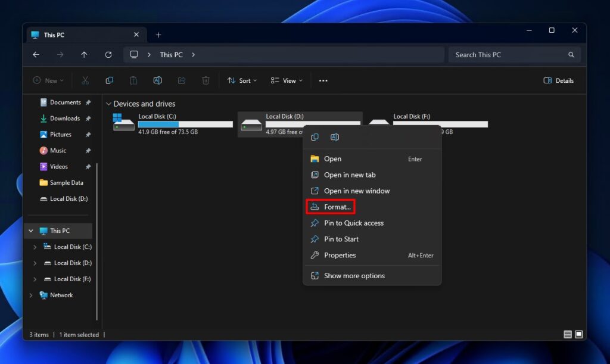Click the Rename icon on the toolbar
610x364 pixels.
tap(157, 80)
